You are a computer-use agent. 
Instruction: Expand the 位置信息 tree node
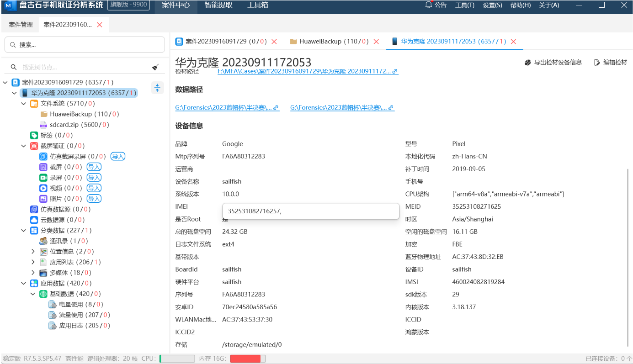tap(33, 252)
